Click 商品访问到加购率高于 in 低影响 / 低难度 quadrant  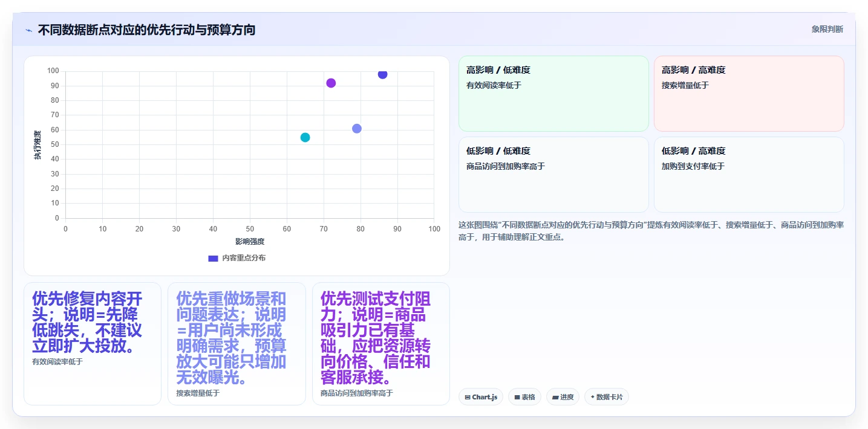tap(506, 166)
